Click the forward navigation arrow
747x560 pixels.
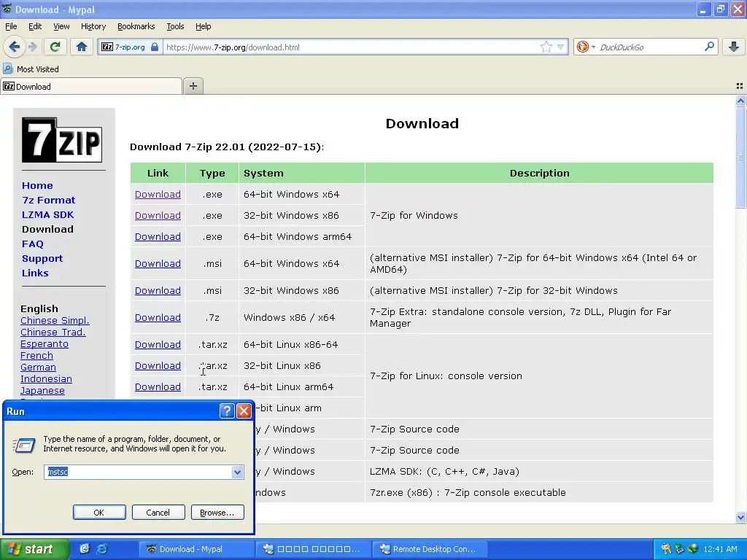point(32,47)
